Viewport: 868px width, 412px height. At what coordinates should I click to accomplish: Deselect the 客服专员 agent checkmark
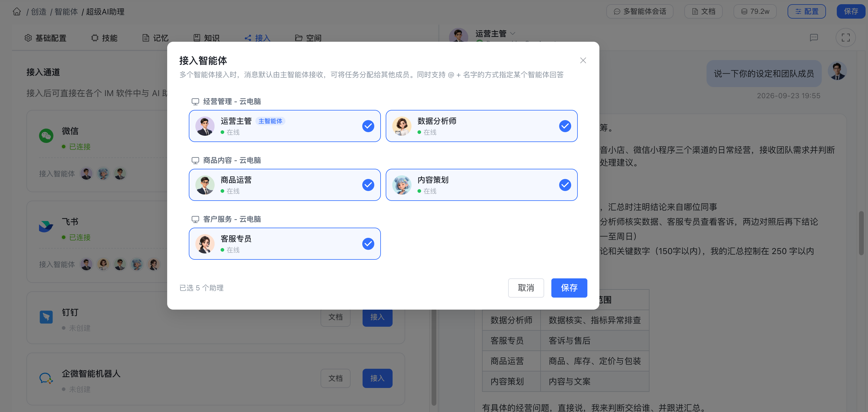click(368, 244)
